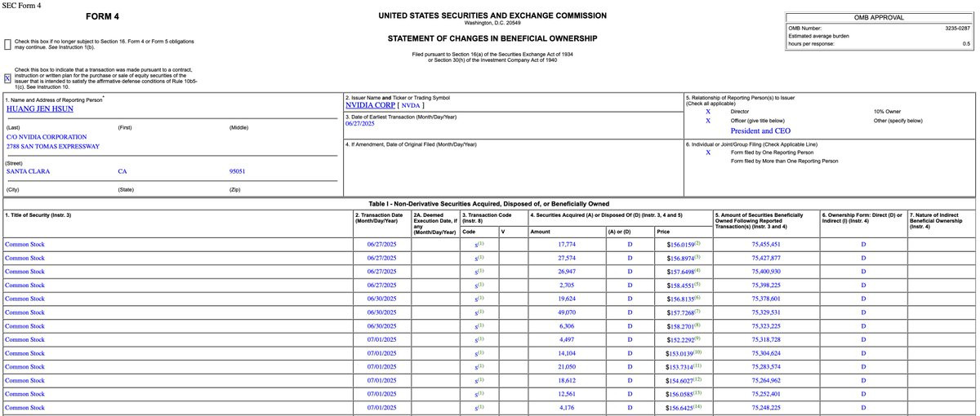Click the X beside Form filed by One Reporting Person
The image size is (980, 416).
pyautogui.click(x=708, y=153)
